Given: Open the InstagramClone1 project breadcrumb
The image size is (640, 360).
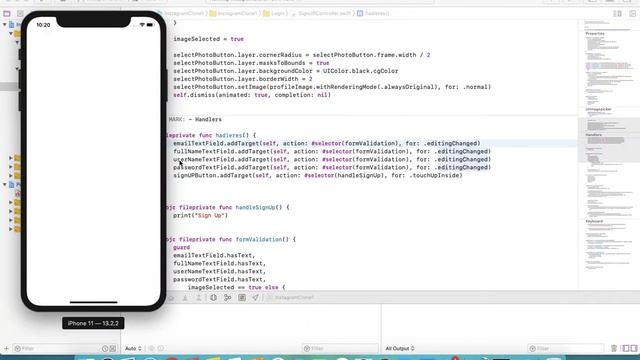Looking at the screenshot, I should click(x=181, y=13).
